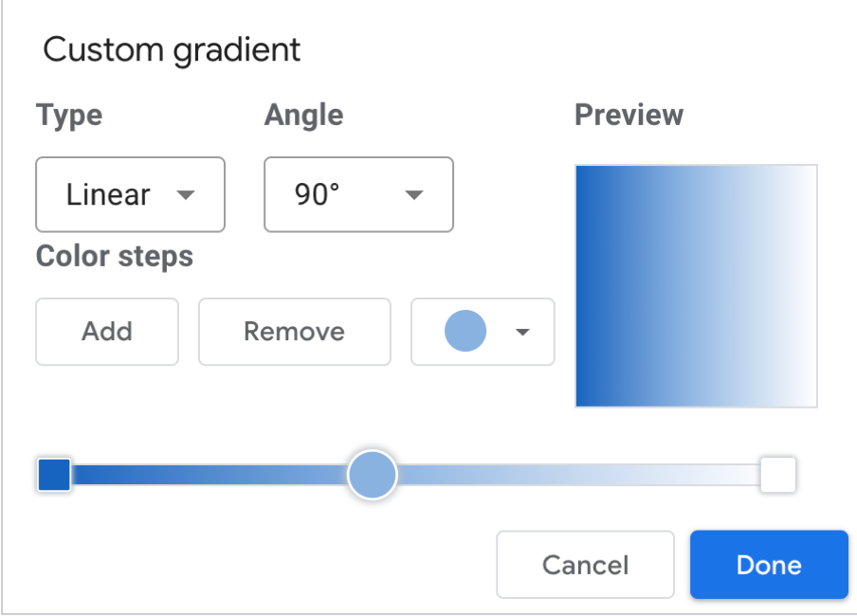The width and height of the screenshot is (857, 616).
Task: Click the Custom gradient dialog title
Action: (173, 49)
